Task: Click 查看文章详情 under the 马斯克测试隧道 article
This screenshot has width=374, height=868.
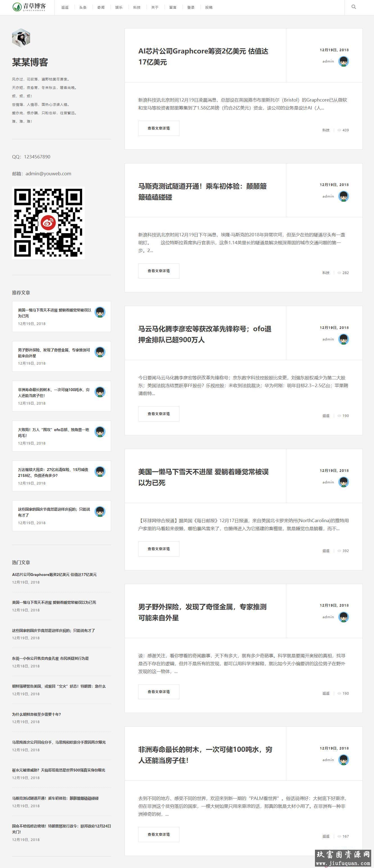Action: [x=159, y=271]
